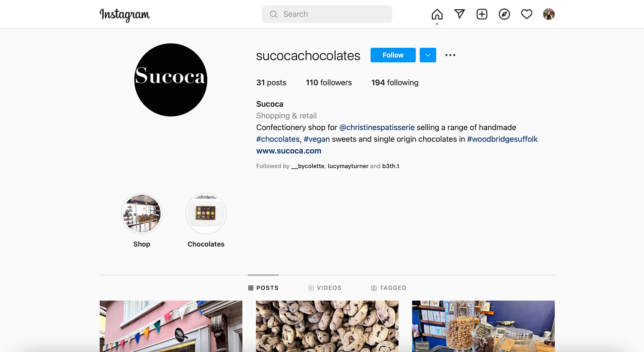The height and width of the screenshot is (352, 644).
Task: Select the Posts tab
Action: click(x=263, y=288)
